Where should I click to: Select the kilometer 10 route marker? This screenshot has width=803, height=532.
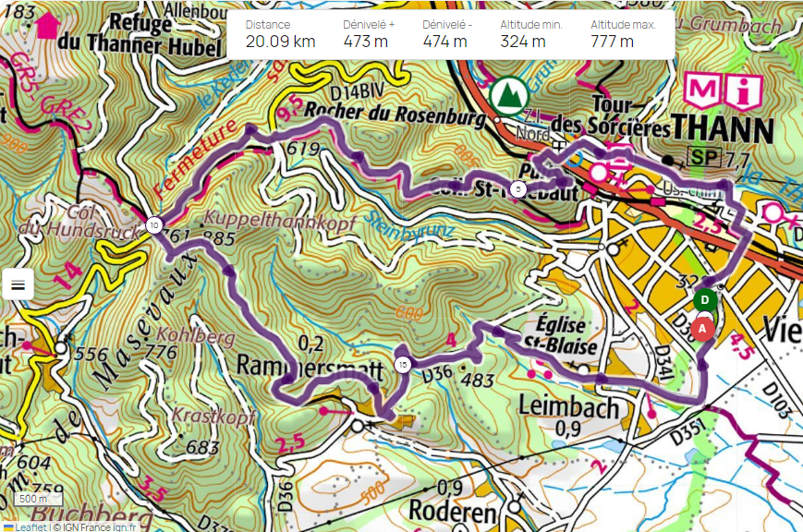coord(154,225)
